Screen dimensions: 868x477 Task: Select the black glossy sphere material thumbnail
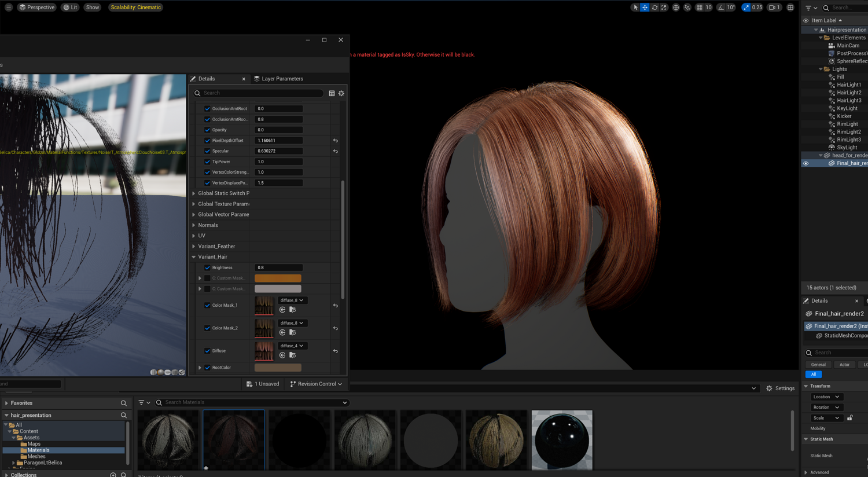click(x=562, y=439)
